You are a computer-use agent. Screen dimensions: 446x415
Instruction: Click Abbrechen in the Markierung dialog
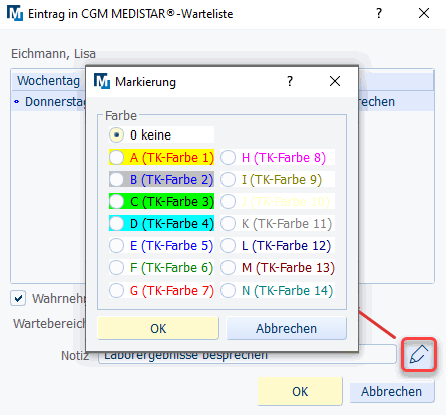pos(286,328)
